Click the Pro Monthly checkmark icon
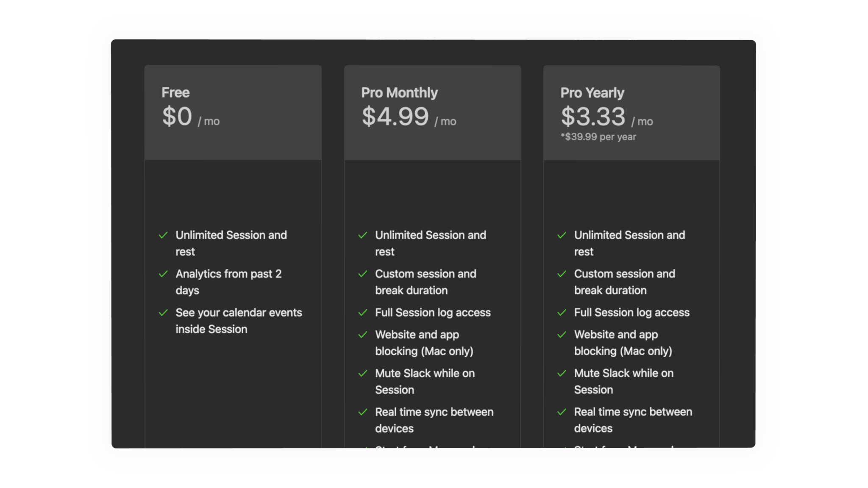The image size is (868, 488). pos(363,235)
